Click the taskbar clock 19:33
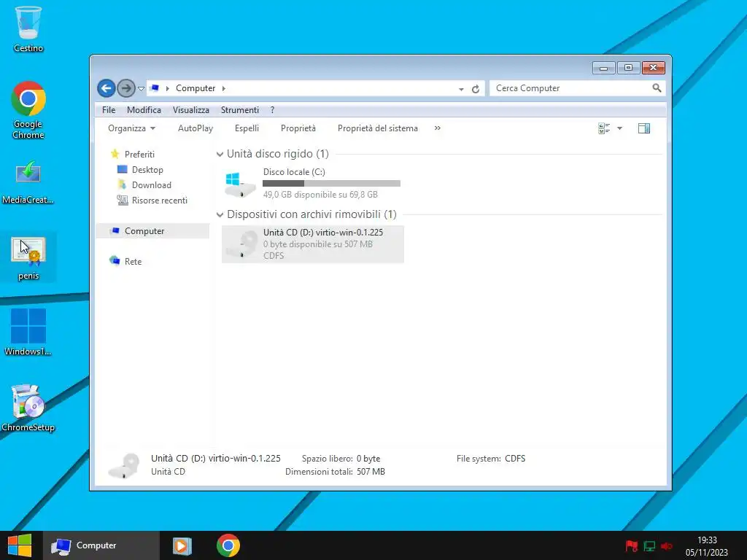747x560 pixels. pyautogui.click(x=707, y=540)
